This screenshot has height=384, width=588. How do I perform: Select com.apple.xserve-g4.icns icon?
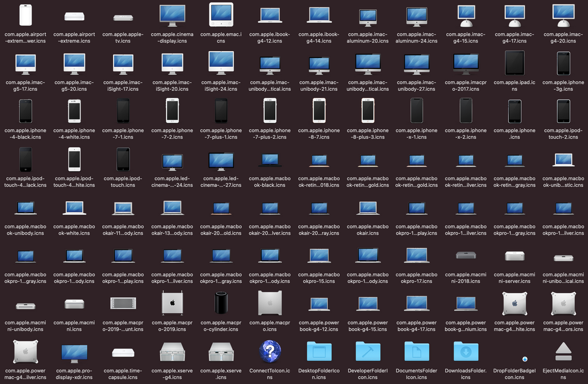(x=172, y=352)
